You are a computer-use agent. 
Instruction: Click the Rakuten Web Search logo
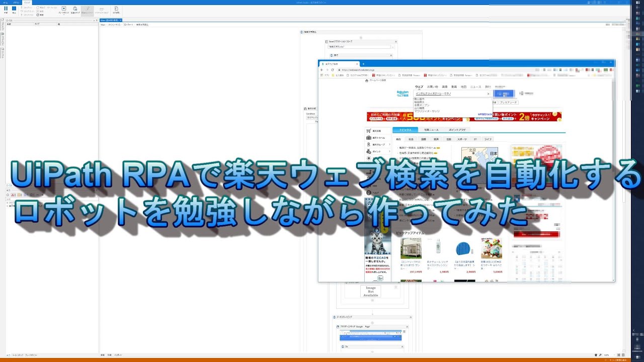tap(403, 94)
